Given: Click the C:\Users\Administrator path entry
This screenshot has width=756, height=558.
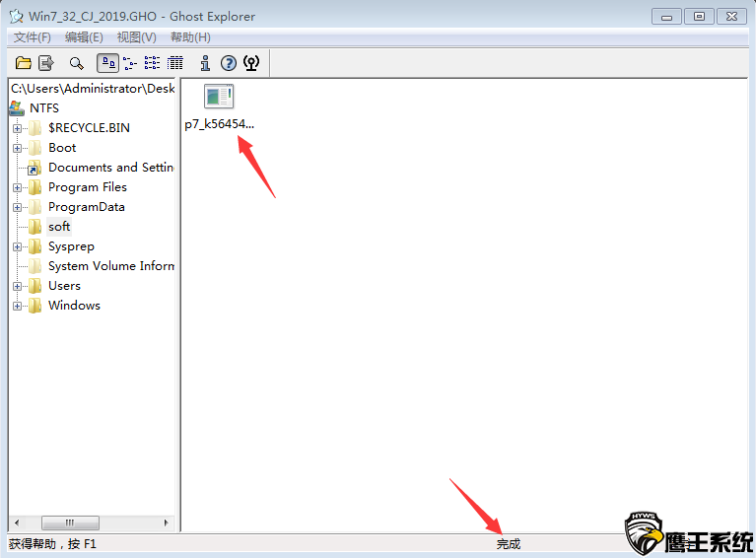Looking at the screenshot, I should click(x=93, y=89).
